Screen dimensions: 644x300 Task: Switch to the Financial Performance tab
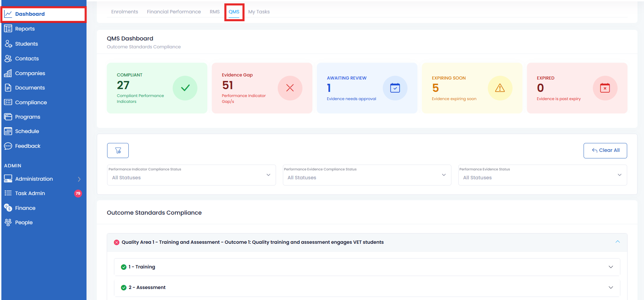coord(174,12)
